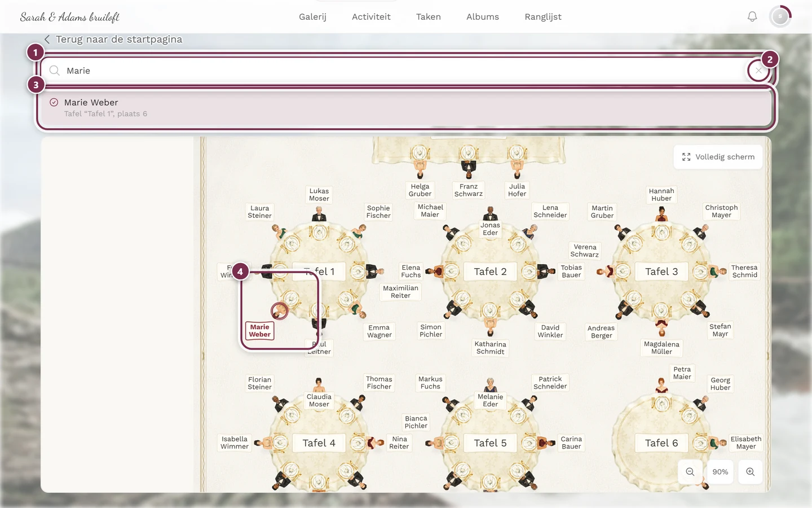Select Marie Weber search result
Viewport: 812px width, 508px height.
pyautogui.click(x=406, y=107)
